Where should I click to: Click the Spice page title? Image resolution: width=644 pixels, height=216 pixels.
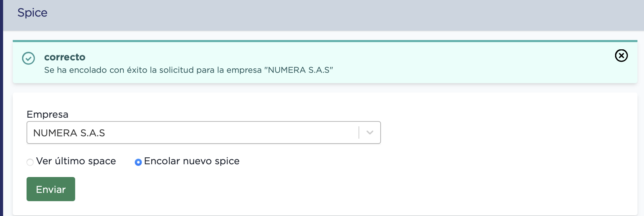32,13
